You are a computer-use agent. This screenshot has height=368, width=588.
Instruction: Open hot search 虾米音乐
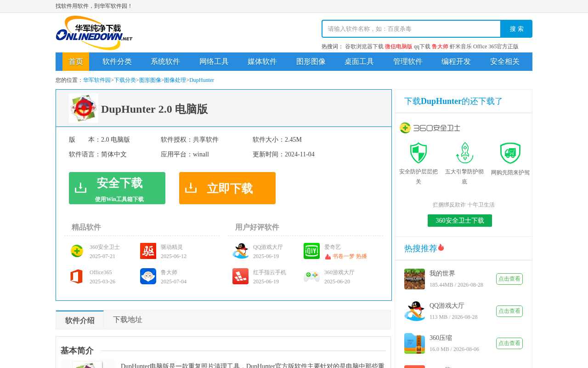click(461, 46)
